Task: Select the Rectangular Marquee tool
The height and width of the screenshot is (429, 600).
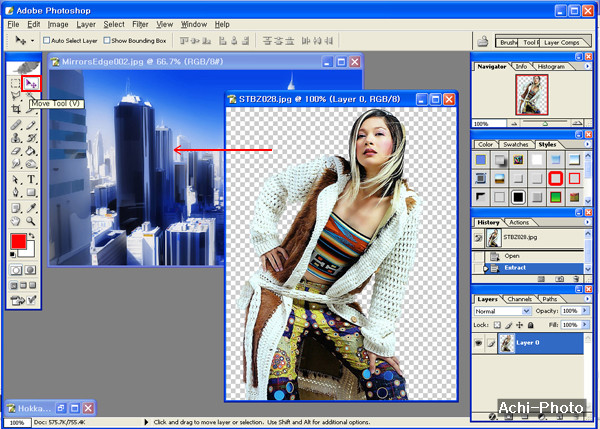Action: [16, 84]
